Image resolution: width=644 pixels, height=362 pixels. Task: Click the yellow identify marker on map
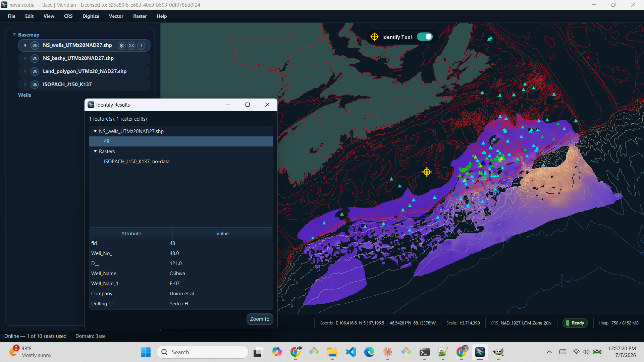pos(427,172)
